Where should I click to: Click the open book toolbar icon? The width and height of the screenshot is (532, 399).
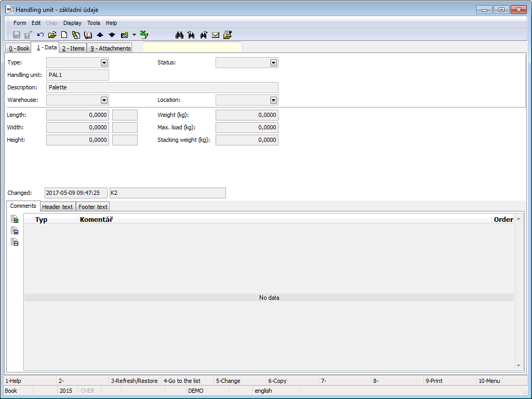[x=88, y=35]
